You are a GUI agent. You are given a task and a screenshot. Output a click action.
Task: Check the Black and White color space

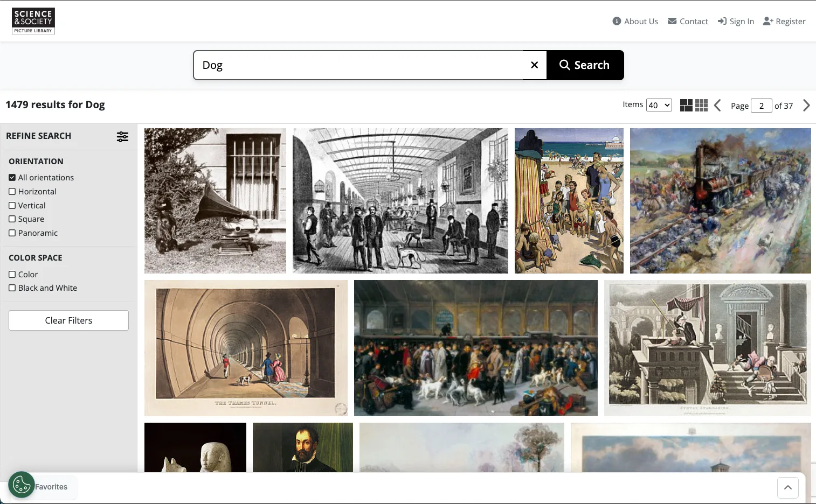12,288
